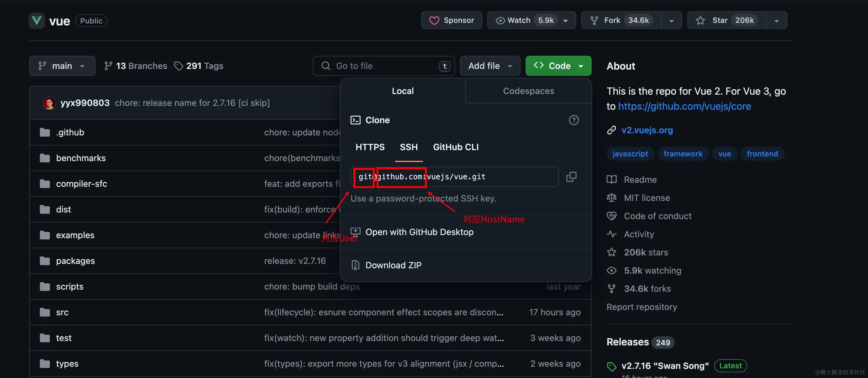Screen dimensions: 868x378
Task: Select the HTTPS clone tab
Action: 370,147
